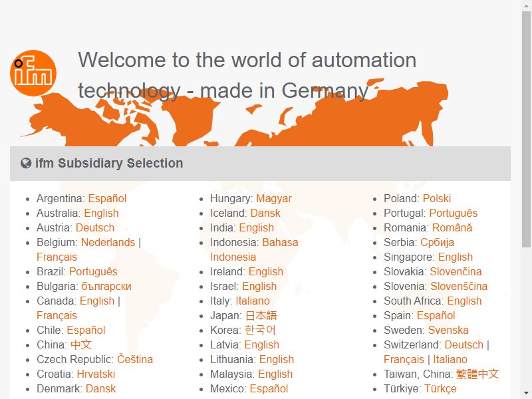532x399 pixels.
Task: Open Mexico's Español link
Action: pyautogui.click(x=269, y=388)
